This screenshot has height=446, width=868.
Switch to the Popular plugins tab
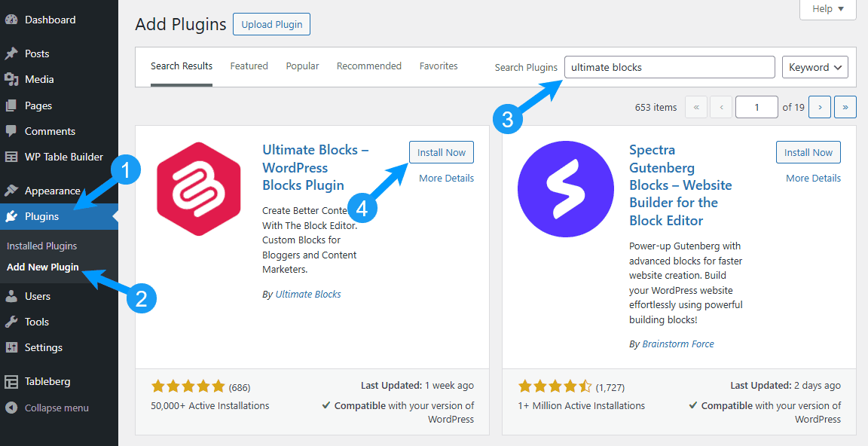tap(302, 66)
